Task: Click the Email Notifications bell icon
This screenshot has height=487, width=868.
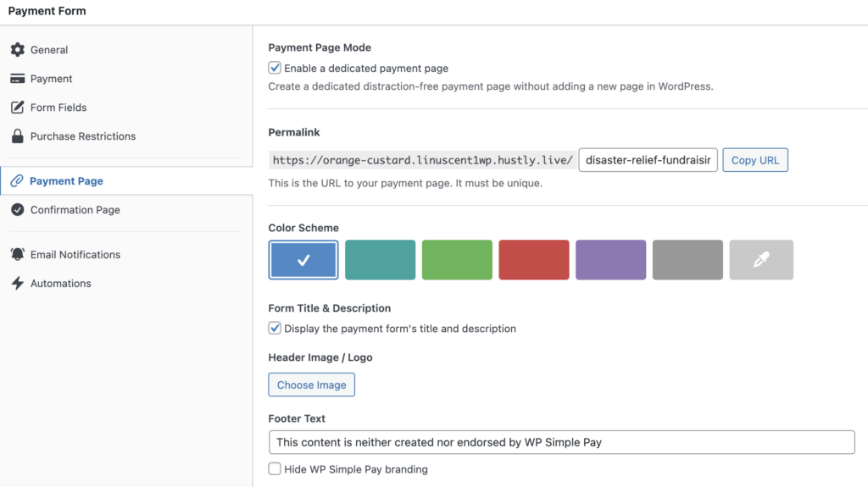Action: pyautogui.click(x=17, y=255)
